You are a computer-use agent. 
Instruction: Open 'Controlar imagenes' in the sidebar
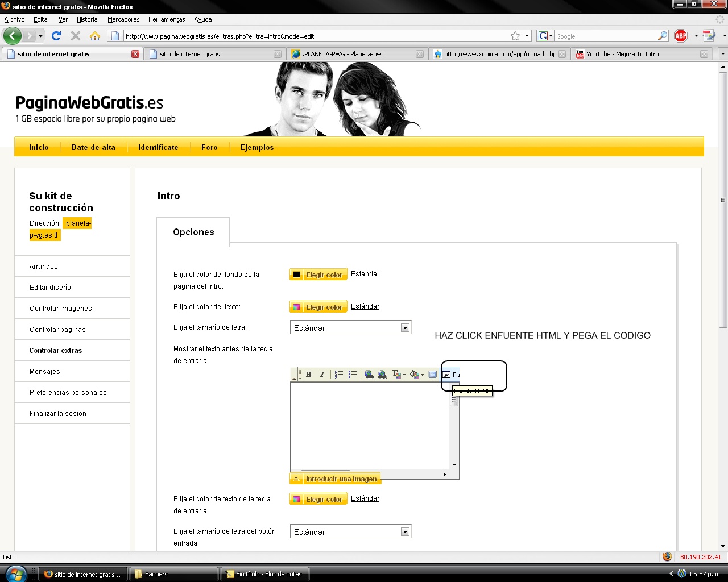72,309
